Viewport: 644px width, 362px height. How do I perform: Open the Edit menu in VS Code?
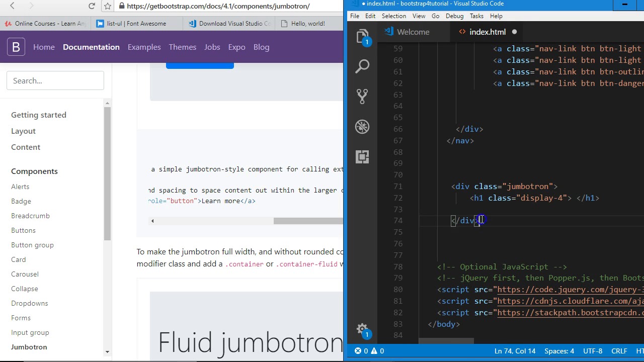(x=370, y=16)
